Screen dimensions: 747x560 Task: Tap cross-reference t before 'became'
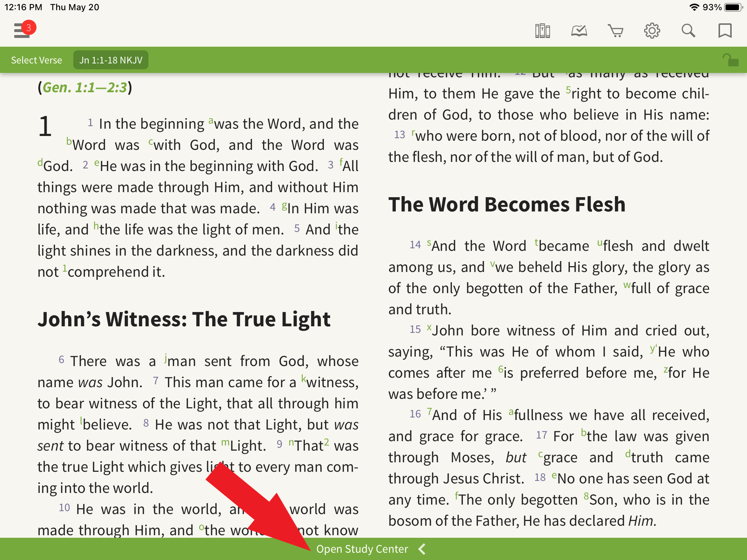point(537,242)
